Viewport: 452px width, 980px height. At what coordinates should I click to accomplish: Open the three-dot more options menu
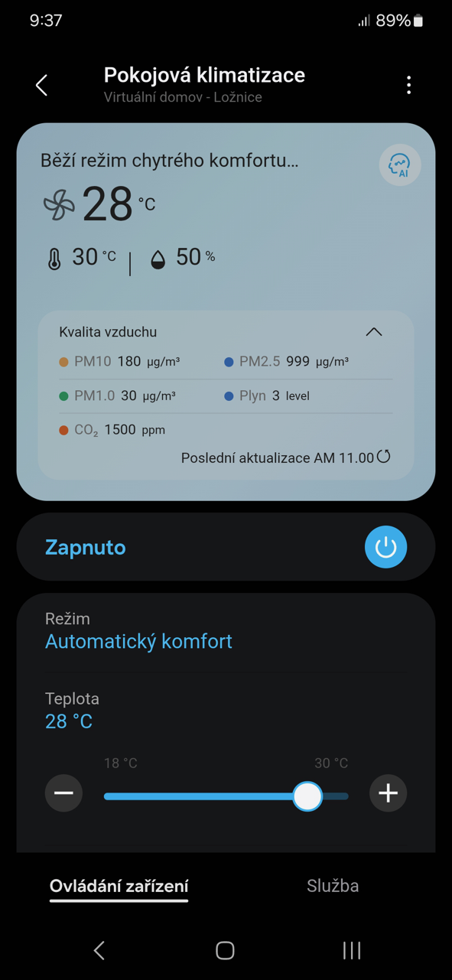point(409,85)
